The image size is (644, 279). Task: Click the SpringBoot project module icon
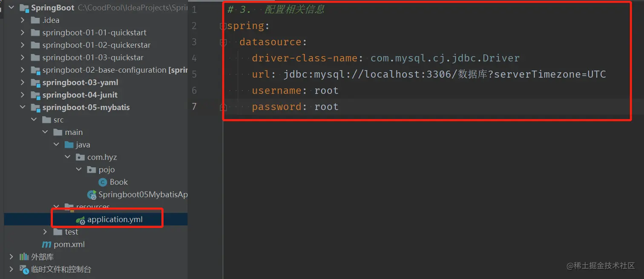click(24, 8)
